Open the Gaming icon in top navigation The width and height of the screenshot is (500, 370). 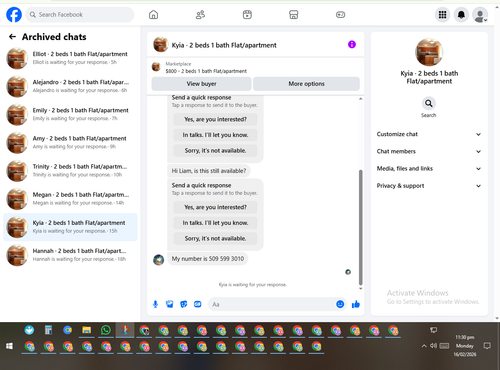coord(340,15)
